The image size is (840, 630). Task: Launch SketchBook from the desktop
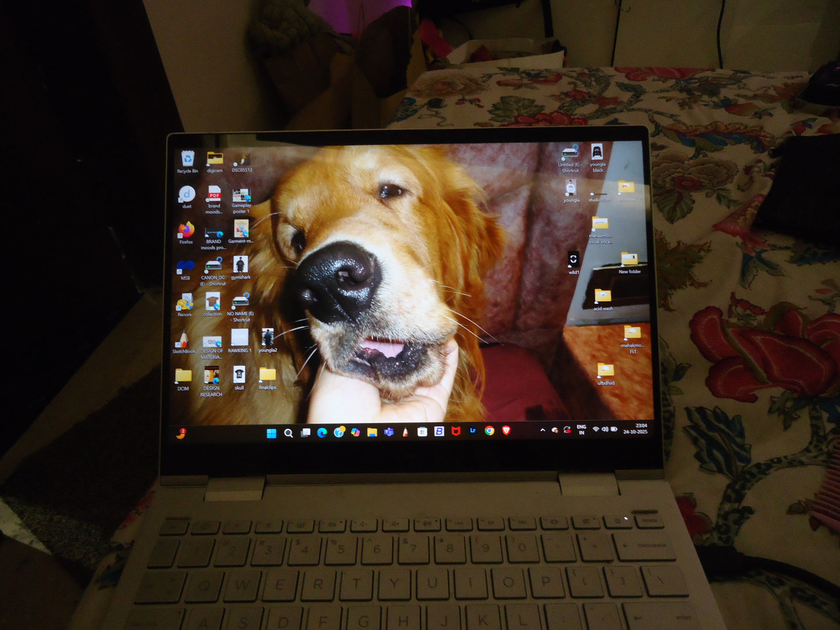[184, 342]
